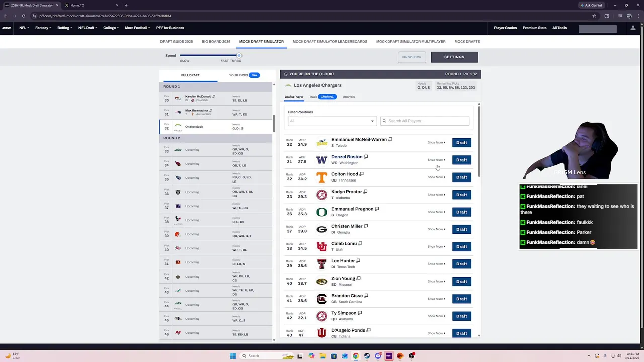Image resolution: width=644 pixels, height=362 pixels.
Task: Click the note icon beside Denzel Boston
Action: point(366,157)
